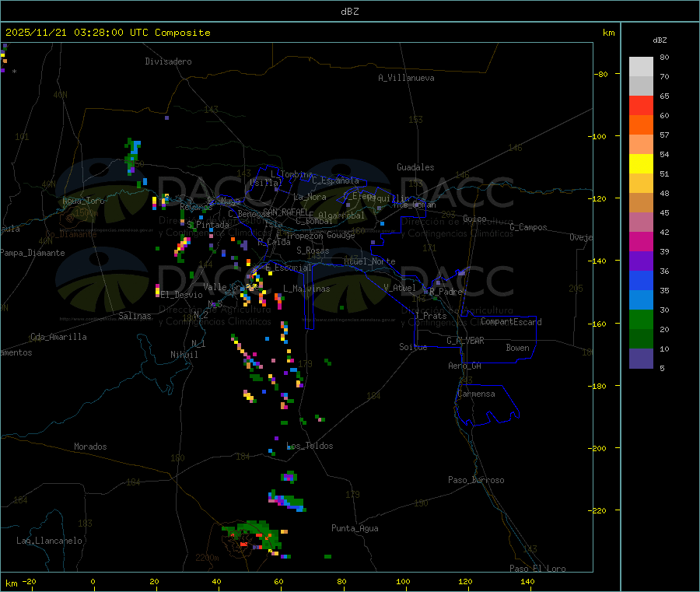Click the E_Escorial label
Viewport: 700px width, 592px height.
[289, 268]
